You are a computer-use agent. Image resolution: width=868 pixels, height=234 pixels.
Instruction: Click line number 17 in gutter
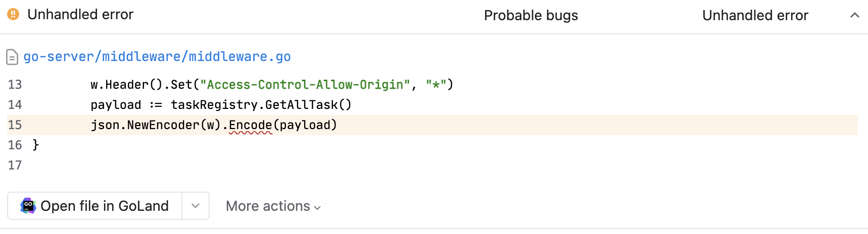pos(15,165)
